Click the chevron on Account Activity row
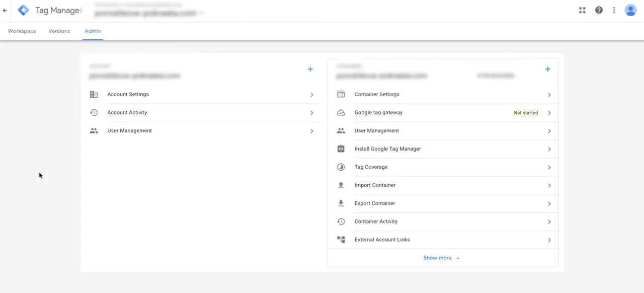This screenshot has height=293, width=644. [x=311, y=113]
